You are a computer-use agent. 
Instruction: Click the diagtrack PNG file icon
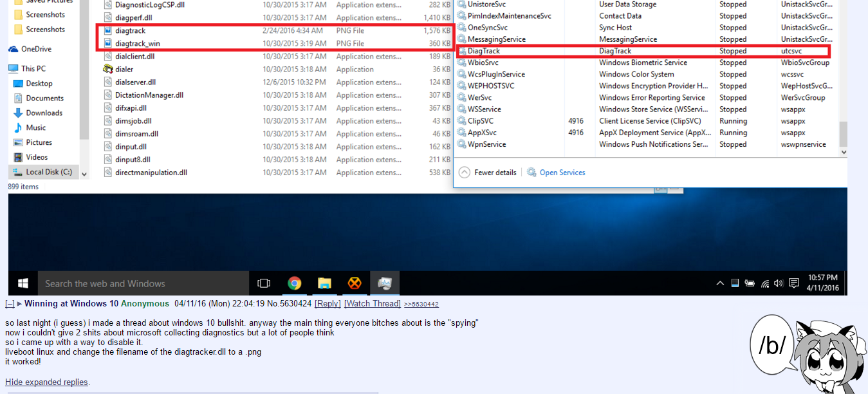108,31
